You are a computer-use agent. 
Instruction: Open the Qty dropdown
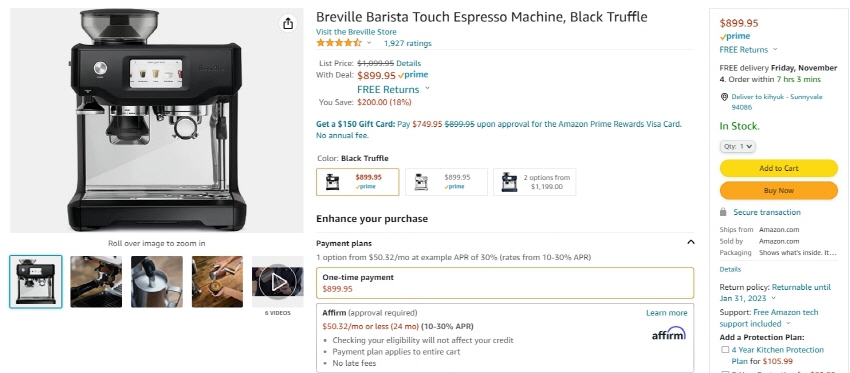[737, 146]
